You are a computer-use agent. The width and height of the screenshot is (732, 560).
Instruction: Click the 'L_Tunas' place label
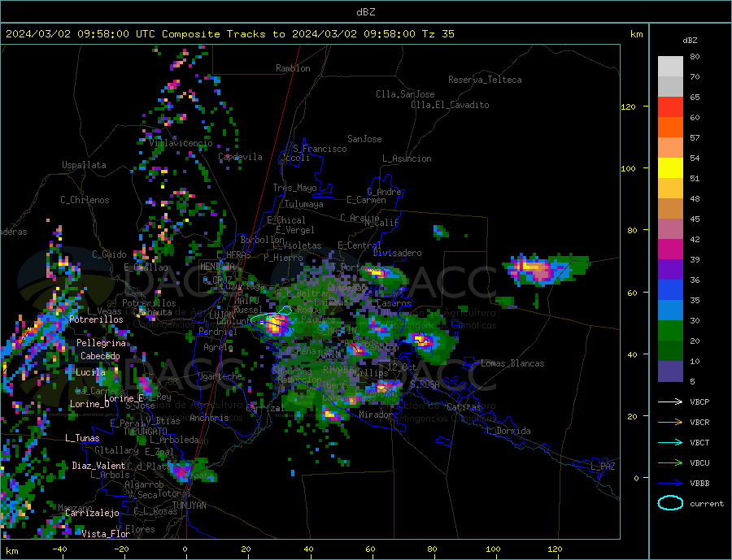pyautogui.click(x=82, y=438)
